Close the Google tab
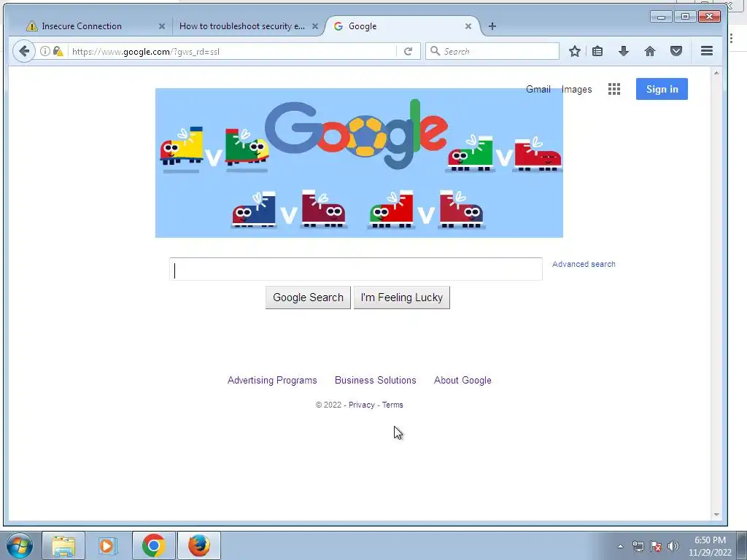747x560 pixels. [x=468, y=26]
